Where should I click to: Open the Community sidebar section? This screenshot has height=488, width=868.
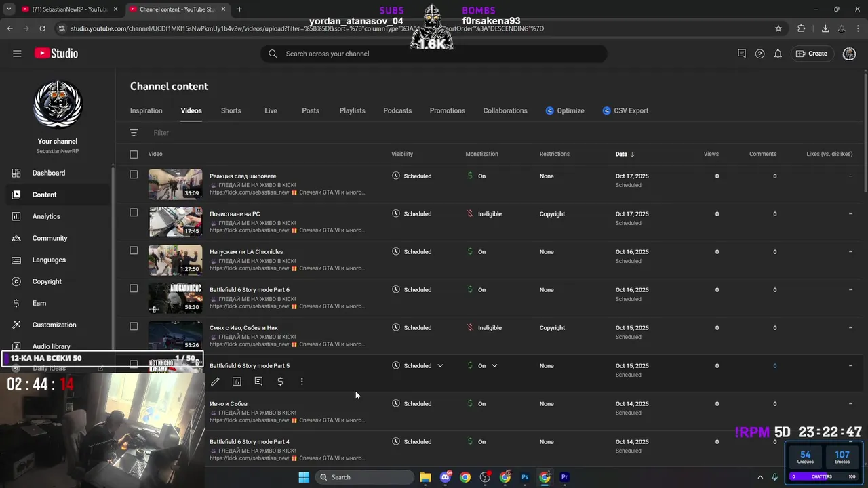(50, 238)
